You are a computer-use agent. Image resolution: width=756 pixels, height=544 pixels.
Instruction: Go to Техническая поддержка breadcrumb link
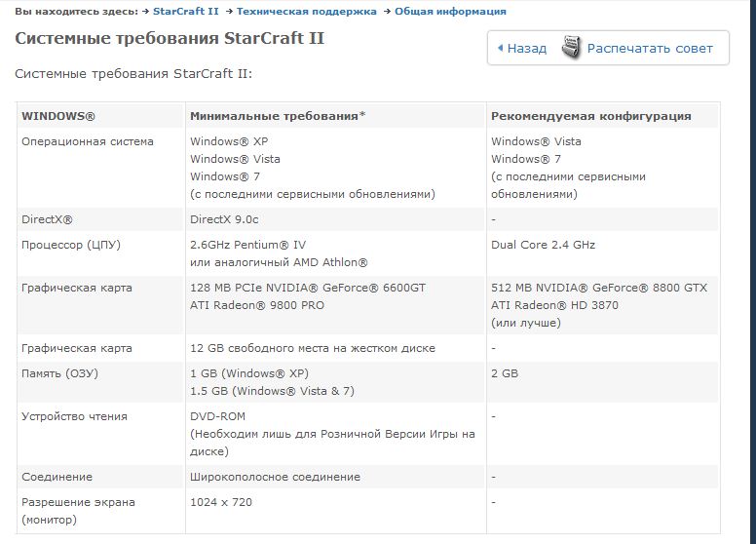point(308,12)
